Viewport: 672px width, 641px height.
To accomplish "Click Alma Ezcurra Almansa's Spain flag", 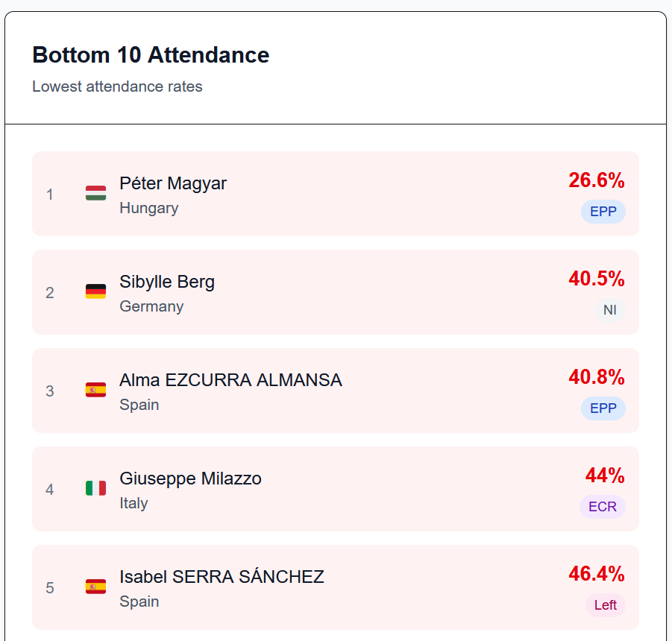I will point(95,391).
